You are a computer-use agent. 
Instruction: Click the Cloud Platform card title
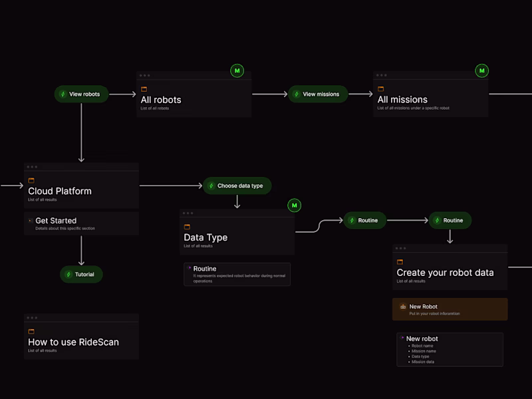pyautogui.click(x=60, y=192)
